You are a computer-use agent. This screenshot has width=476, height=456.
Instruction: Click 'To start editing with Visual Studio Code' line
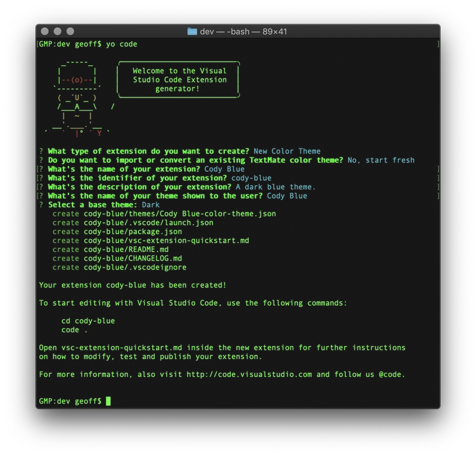tap(193, 303)
